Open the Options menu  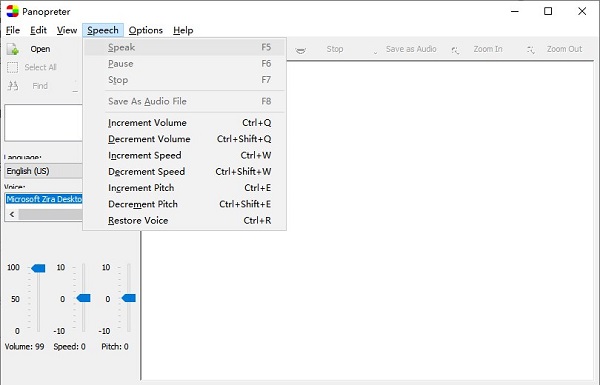146,30
